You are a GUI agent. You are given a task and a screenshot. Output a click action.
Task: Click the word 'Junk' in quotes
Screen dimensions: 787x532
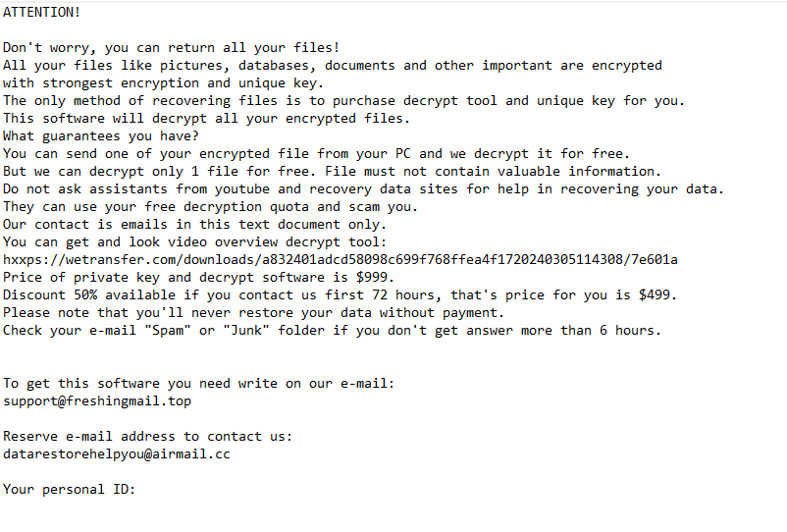tap(246, 331)
